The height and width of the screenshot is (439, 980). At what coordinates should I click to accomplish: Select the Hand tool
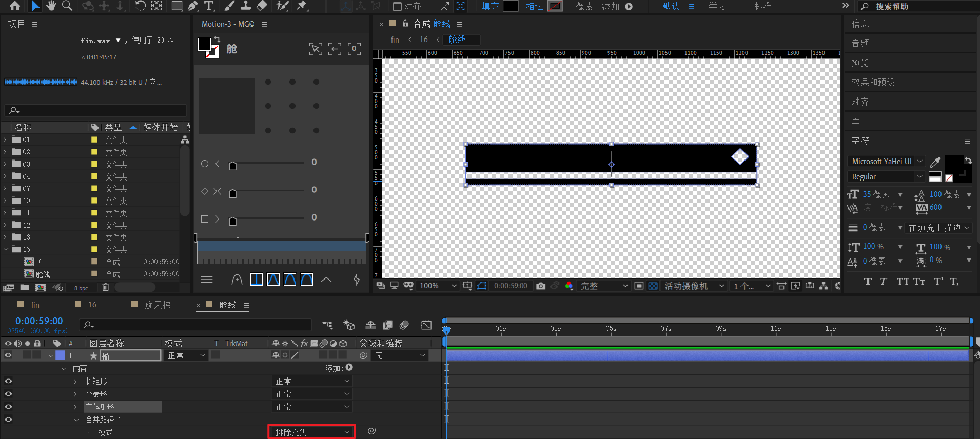point(51,6)
